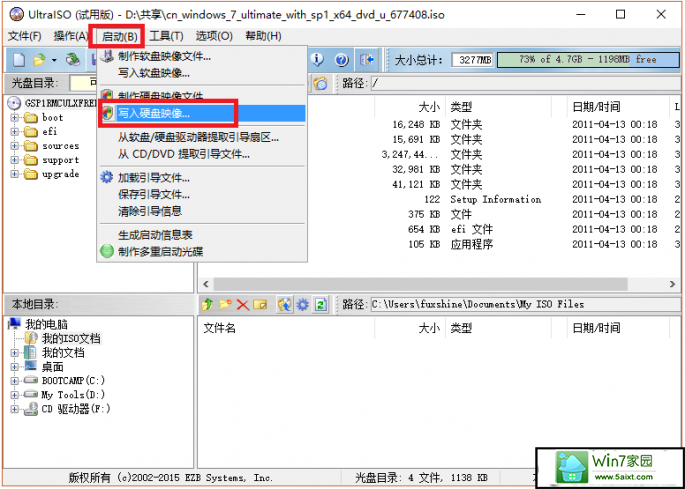This screenshot has height=489, width=685.
Task: Select 写入硬盘映像... menu entry
Action: click(x=202, y=114)
